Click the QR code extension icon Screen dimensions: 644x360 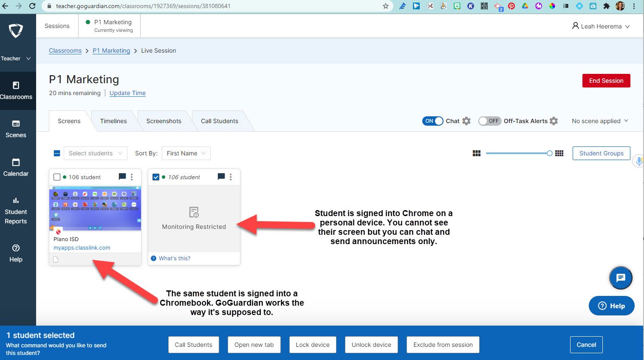click(x=484, y=6)
